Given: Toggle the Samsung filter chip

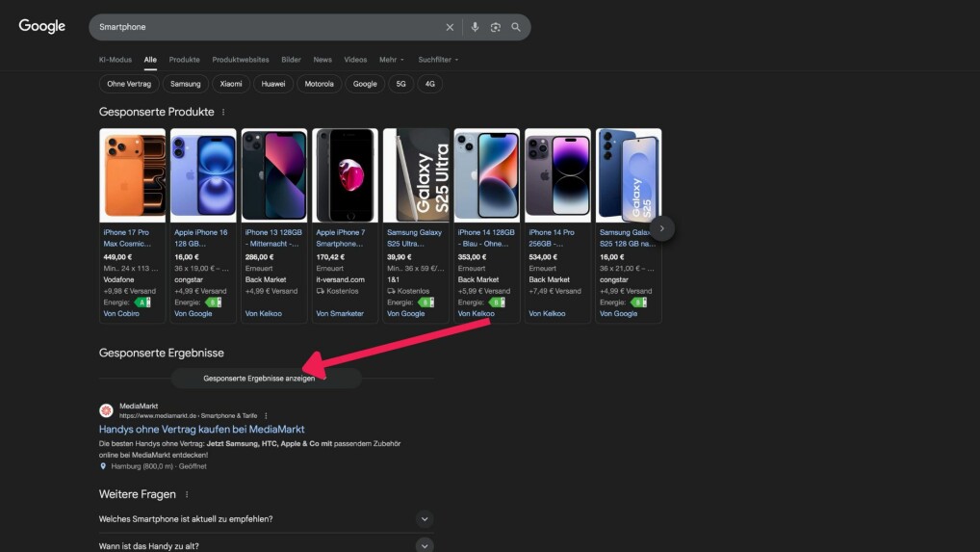Looking at the screenshot, I should (x=186, y=84).
